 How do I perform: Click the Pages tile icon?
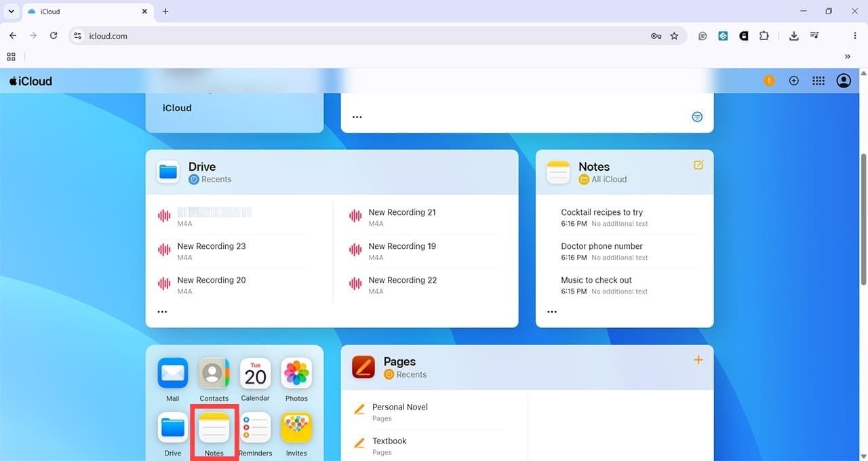[363, 367]
